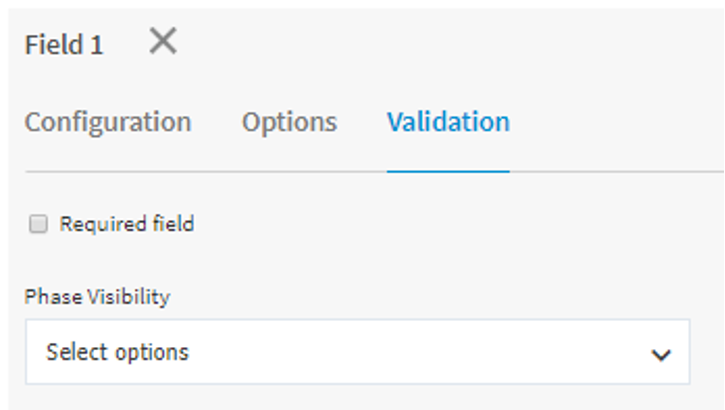The height and width of the screenshot is (410, 725).
Task: Dismiss the field settings with the X
Action: 163,42
